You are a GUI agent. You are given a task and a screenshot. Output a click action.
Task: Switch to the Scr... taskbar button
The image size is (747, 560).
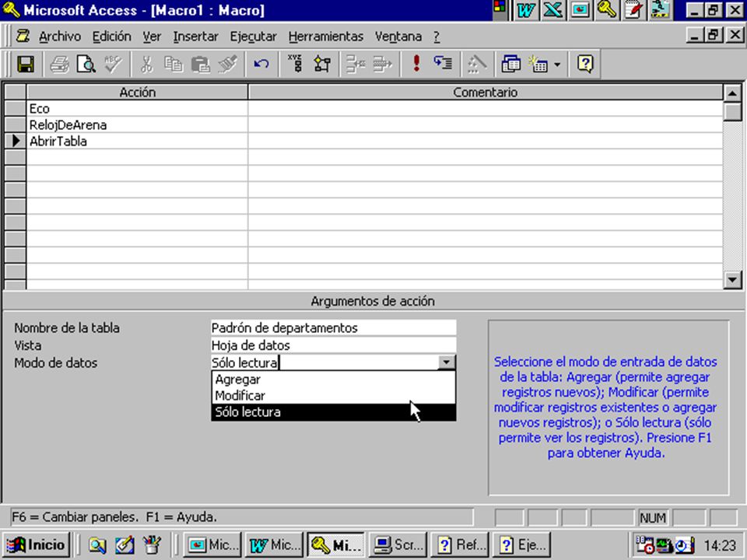(x=398, y=544)
